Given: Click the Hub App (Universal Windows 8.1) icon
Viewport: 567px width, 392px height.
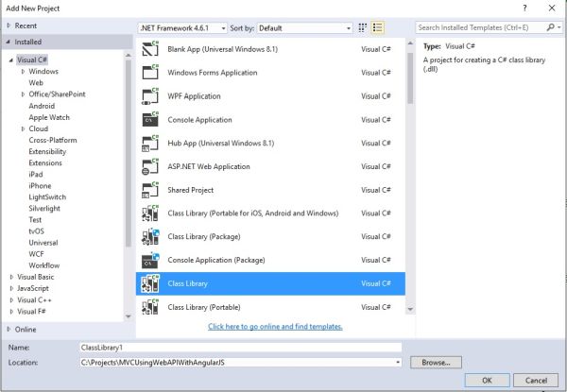Looking at the screenshot, I should (x=150, y=143).
